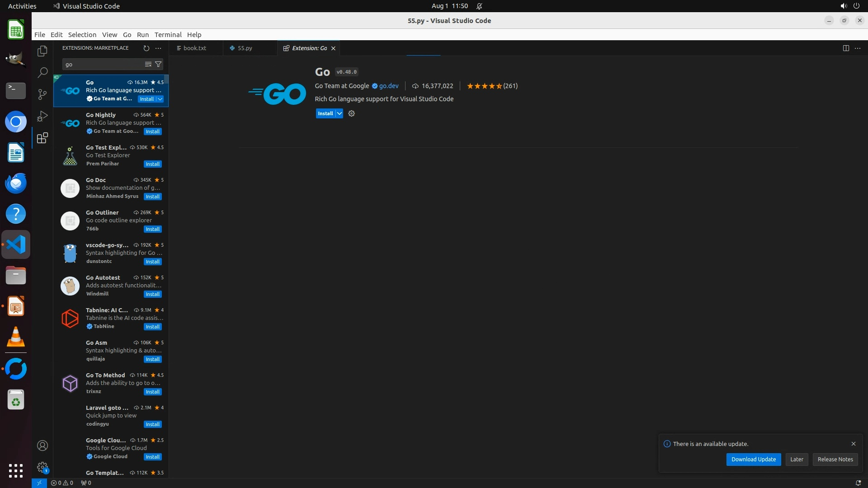Open the Run and Debug view
The height and width of the screenshot is (488, 868).
42,116
